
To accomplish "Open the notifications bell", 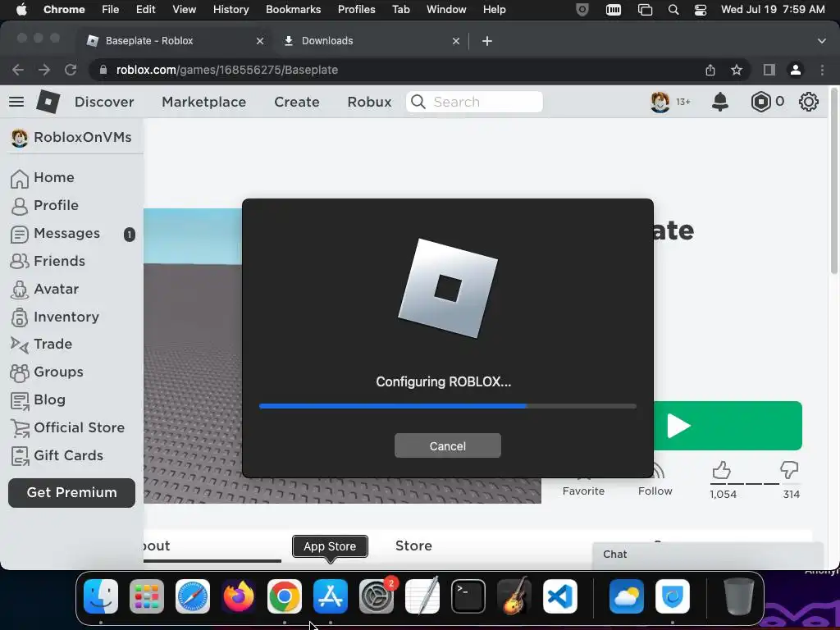I will [x=720, y=102].
